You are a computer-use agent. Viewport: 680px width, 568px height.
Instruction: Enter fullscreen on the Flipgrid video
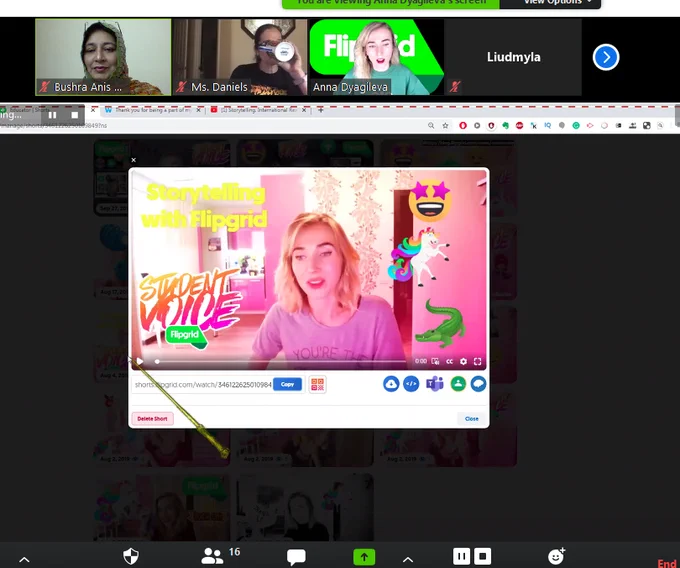tap(477, 361)
